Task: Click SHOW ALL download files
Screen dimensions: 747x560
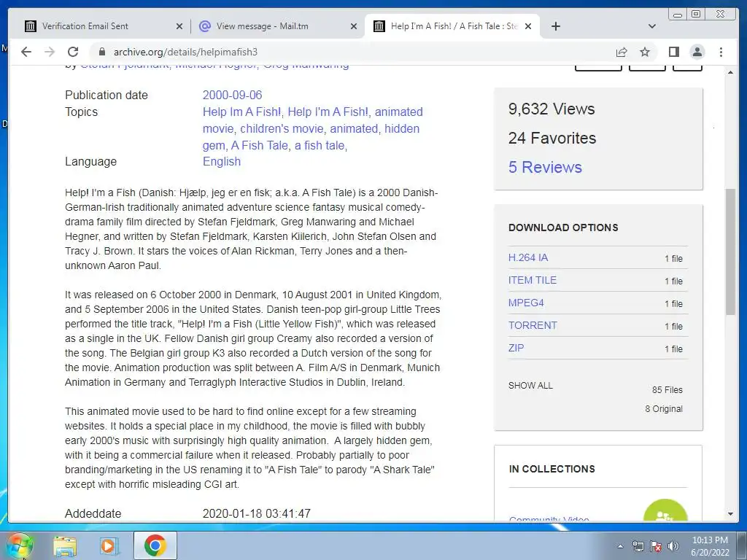Action: tap(530, 386)
